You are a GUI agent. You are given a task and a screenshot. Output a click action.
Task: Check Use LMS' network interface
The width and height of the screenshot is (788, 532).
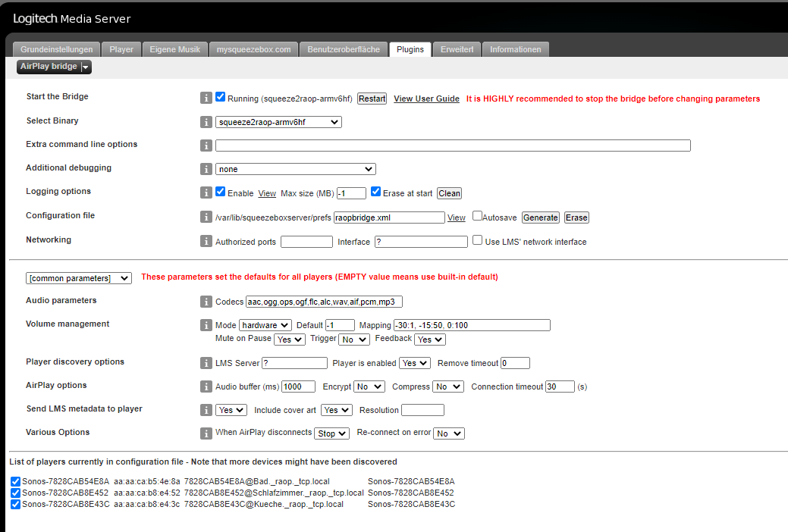477,240
